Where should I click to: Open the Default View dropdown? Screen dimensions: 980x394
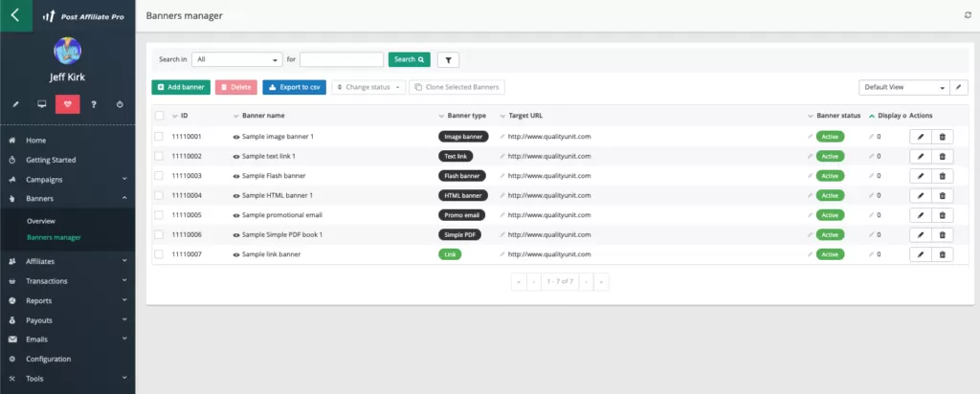click(903, 87)
